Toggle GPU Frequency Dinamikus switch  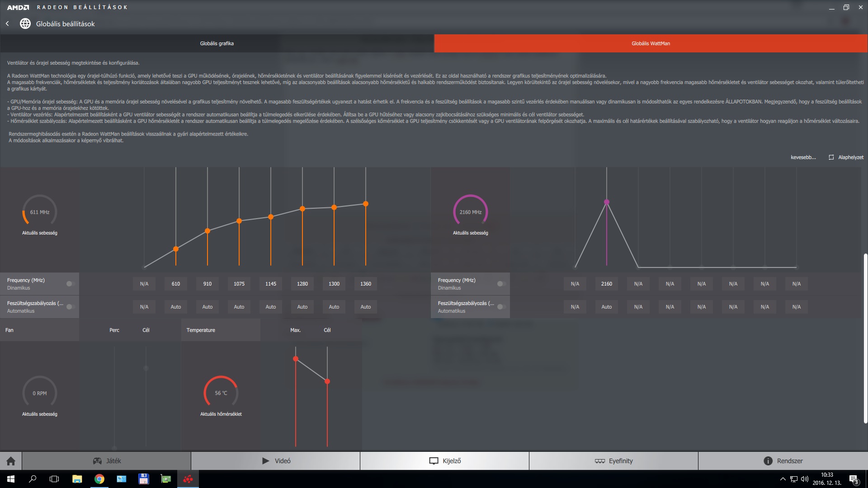click(71, 284)
